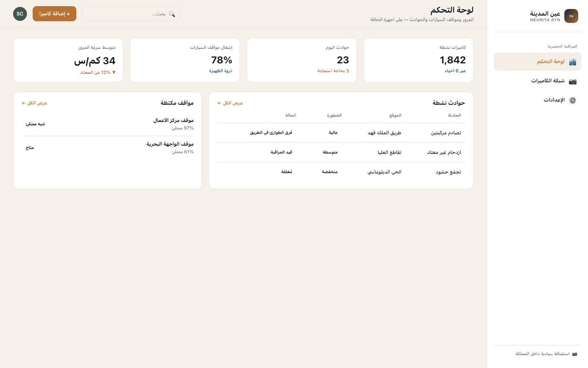Click the مُغلقة status
Viewport: 588px width, 368px height.
(x=287, y=172)
